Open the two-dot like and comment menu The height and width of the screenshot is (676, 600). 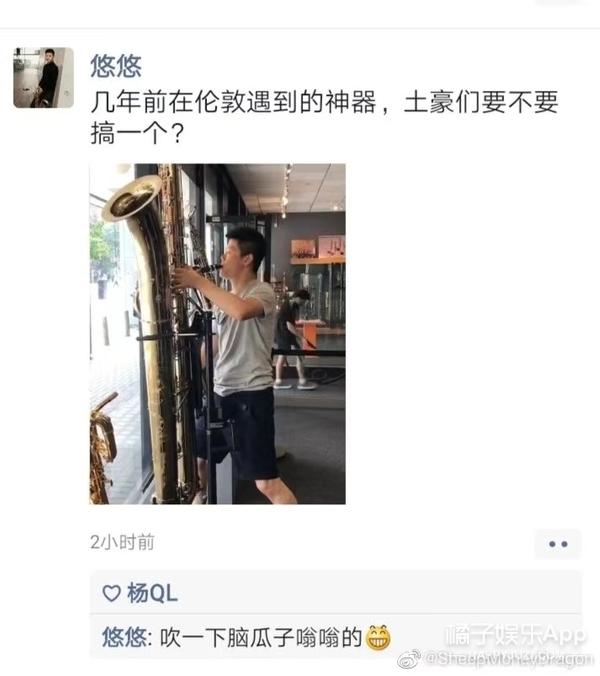(558, 544)
